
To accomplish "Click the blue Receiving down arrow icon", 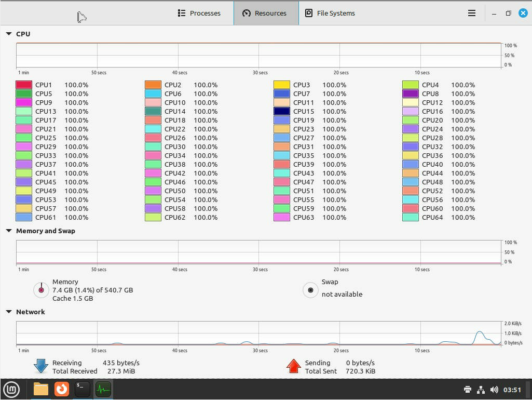I will coord(41,366).
